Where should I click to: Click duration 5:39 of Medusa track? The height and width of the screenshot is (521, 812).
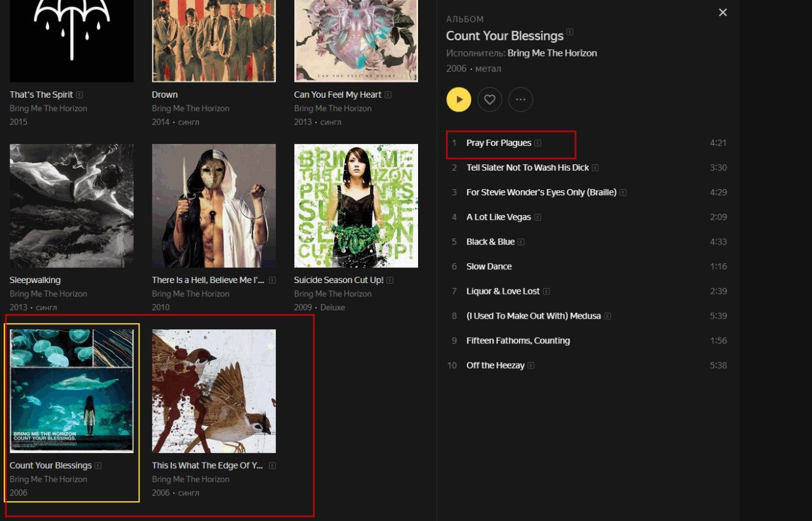point(718,316)
